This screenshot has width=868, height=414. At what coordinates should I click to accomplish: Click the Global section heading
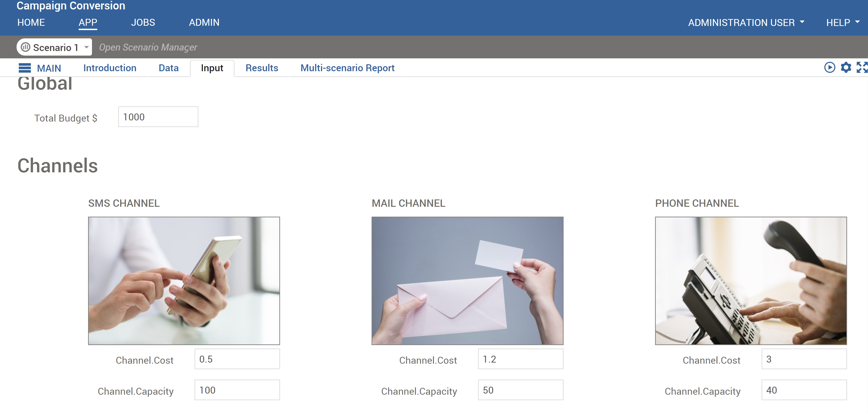pyautogui.click(x=45, y=83)
